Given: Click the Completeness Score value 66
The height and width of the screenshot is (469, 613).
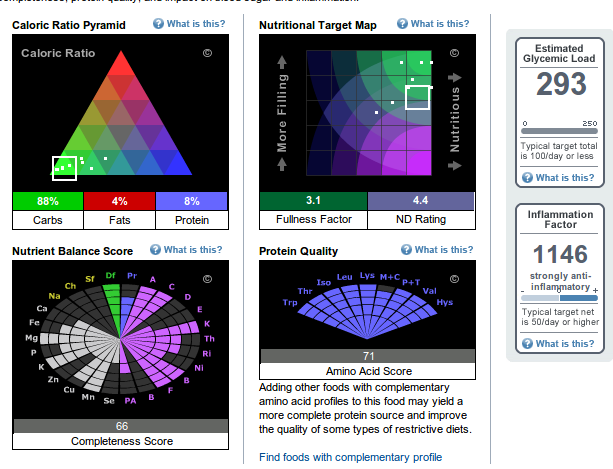Looking at the screenshot, I should [x=121, y=426].
